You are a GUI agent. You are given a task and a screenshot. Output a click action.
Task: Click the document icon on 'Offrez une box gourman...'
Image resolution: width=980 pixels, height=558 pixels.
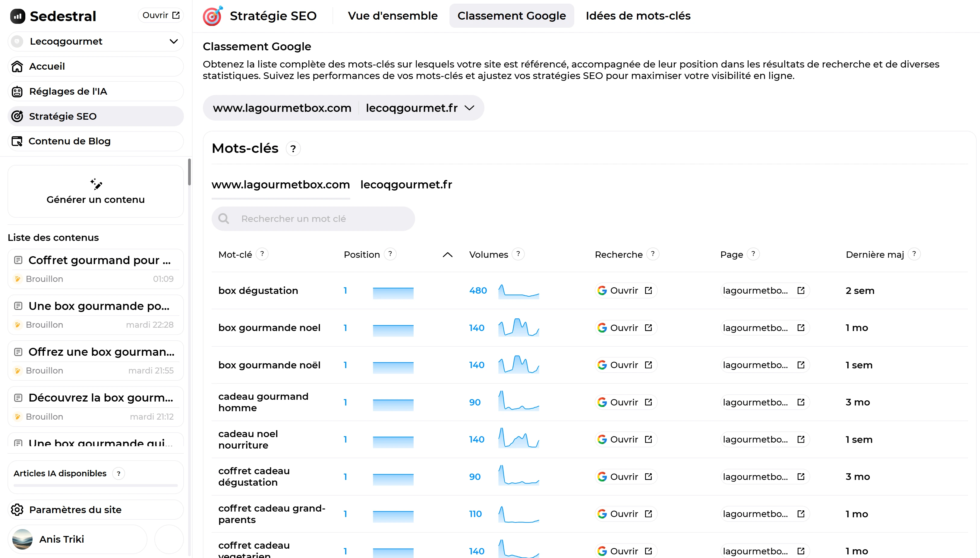pyautogui.click(x=18, y=352)
